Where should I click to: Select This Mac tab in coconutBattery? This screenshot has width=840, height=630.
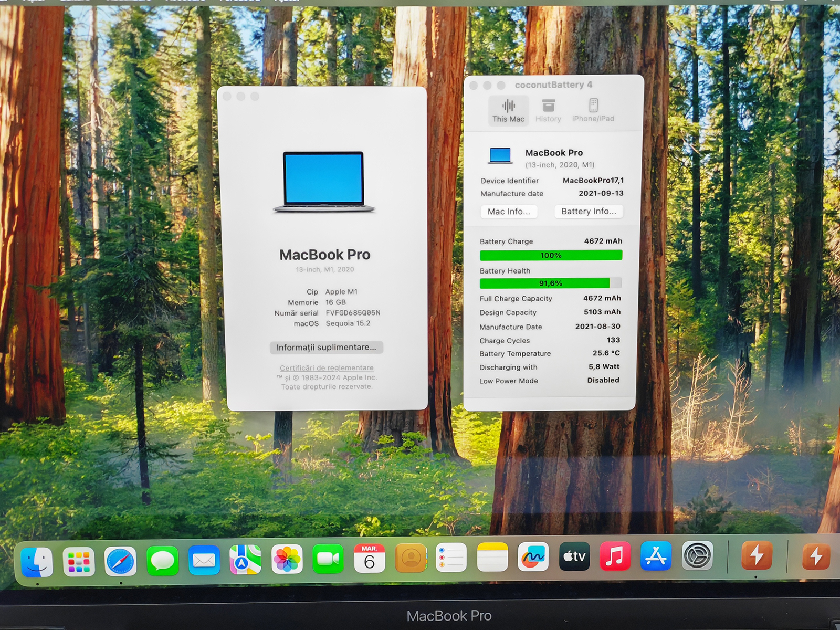click(x=508, y=111)
